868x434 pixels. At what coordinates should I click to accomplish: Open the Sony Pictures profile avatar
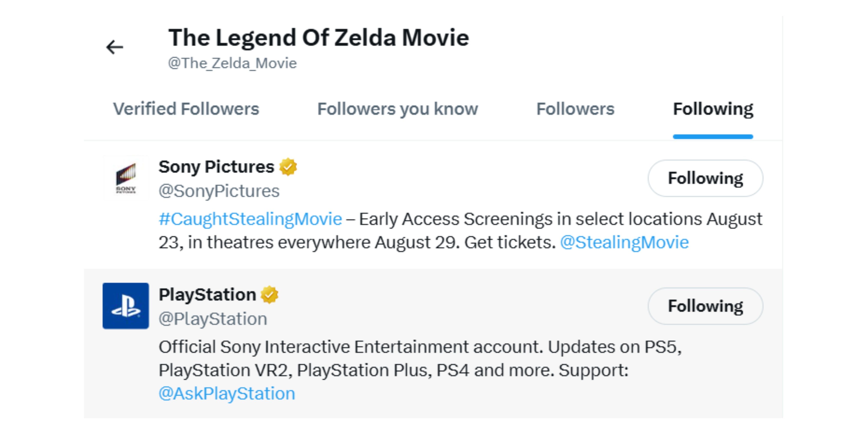[x=126, y=178]
